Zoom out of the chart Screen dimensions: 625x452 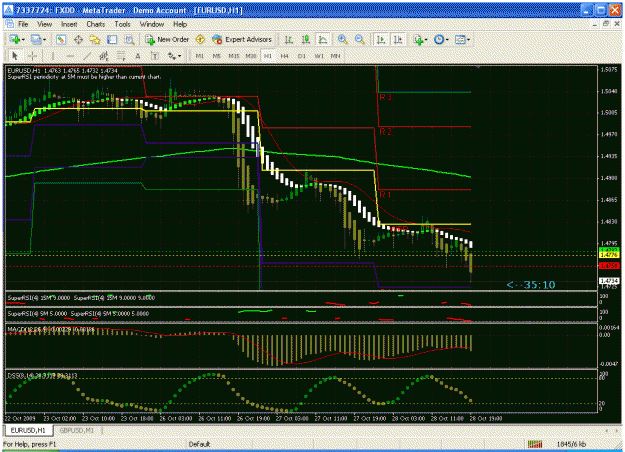(x=359, y=39)
